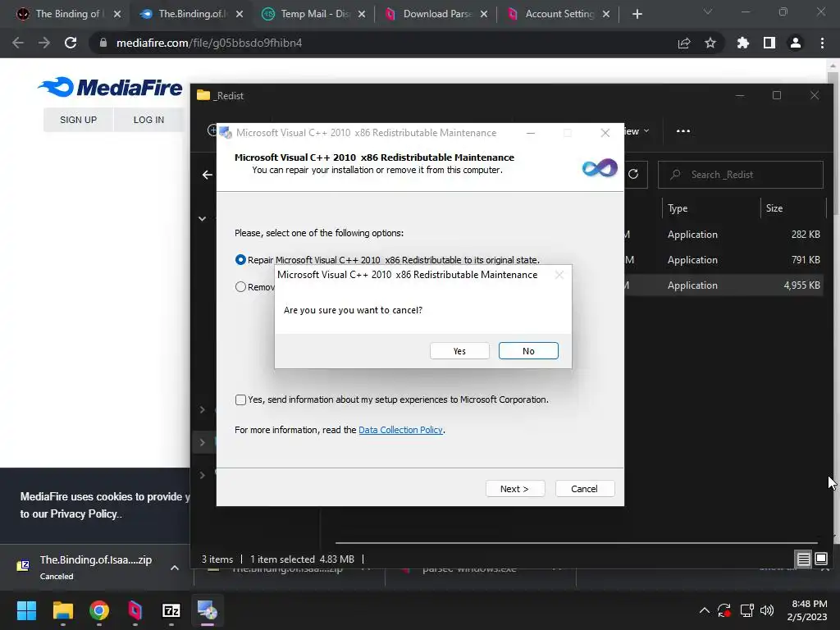Open the Windows Start menu

pyautogui.click(x=26, y=610)
